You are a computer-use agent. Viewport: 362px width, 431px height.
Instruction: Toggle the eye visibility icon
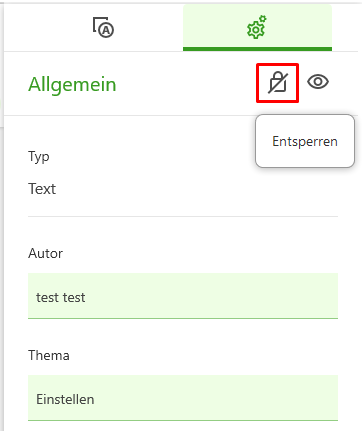318,82
